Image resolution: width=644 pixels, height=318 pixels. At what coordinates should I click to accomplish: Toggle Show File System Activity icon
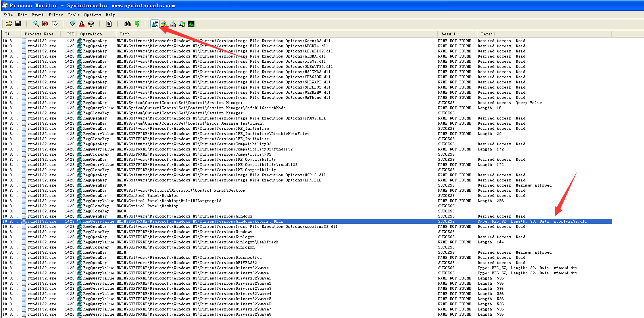pos(164,24)
